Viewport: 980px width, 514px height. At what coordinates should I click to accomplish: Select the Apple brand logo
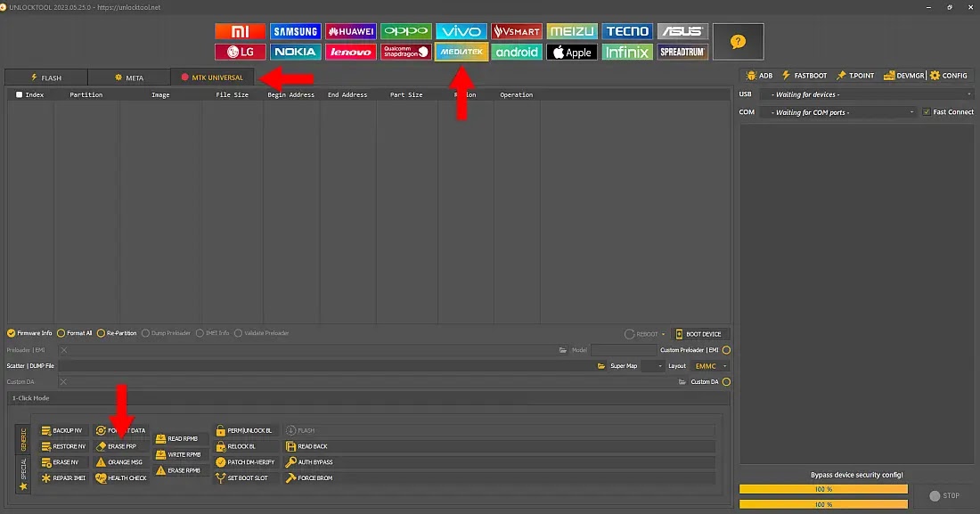(572, 52)
